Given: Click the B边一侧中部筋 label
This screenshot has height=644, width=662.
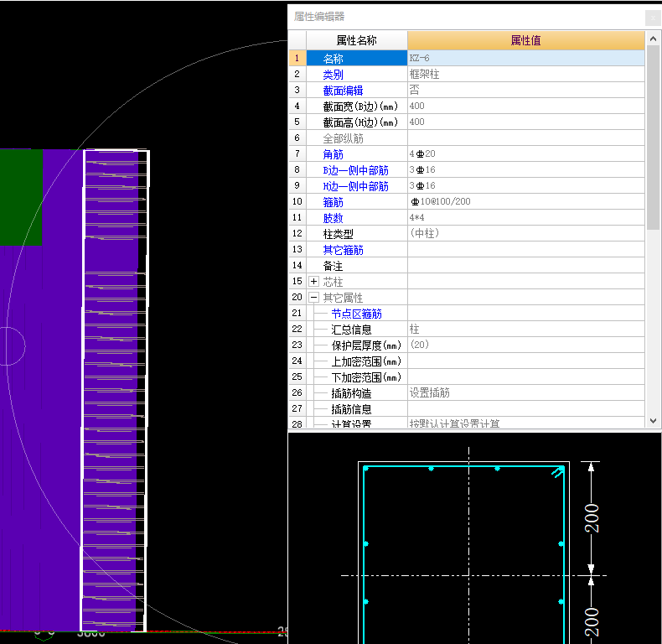Looking at the screenshot, I should [x=355, y=170].
